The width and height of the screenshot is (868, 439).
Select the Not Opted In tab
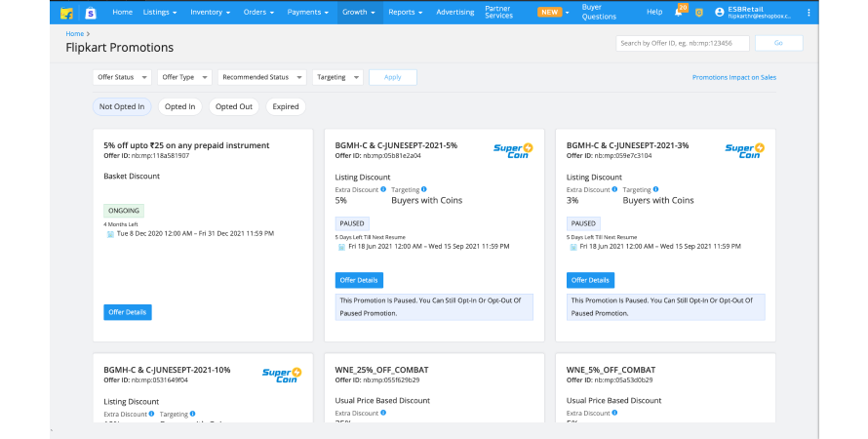point(122,107)
